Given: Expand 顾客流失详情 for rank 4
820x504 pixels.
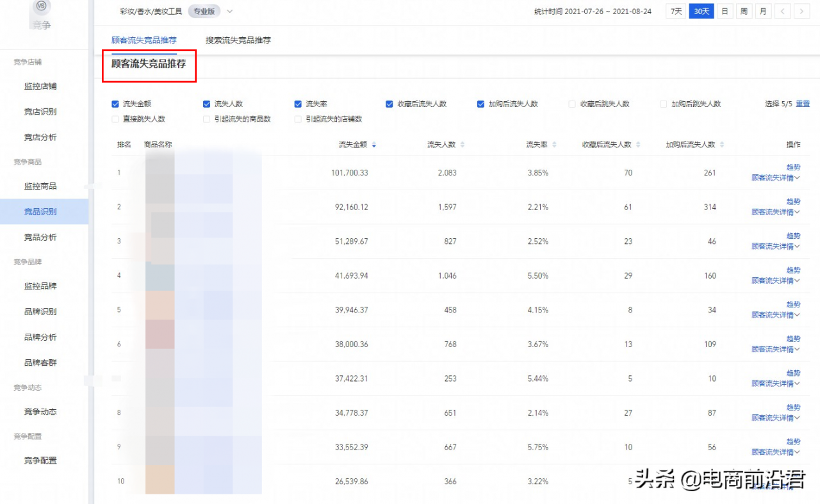Looking at the screenshot, I should click(776, 280).
